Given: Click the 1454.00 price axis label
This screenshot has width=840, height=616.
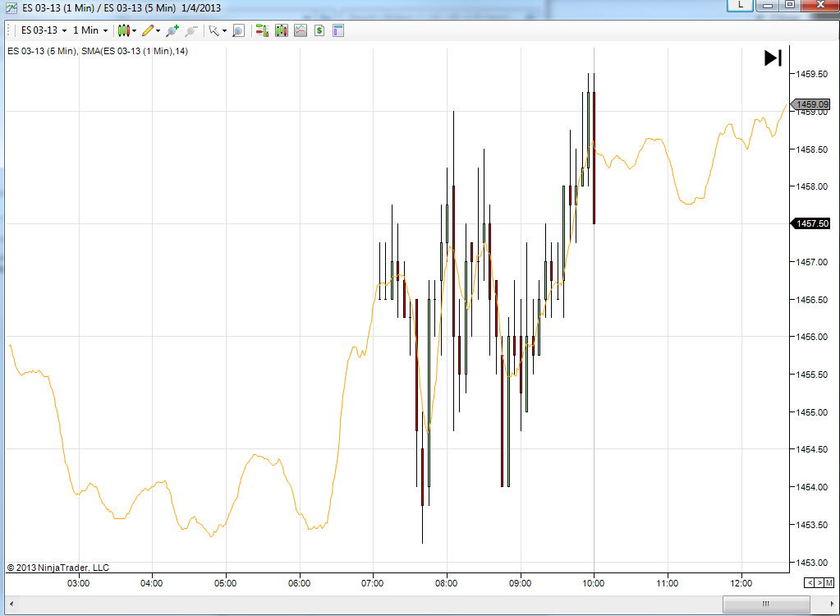Looking at the screenshot, I should pos(811,487).
